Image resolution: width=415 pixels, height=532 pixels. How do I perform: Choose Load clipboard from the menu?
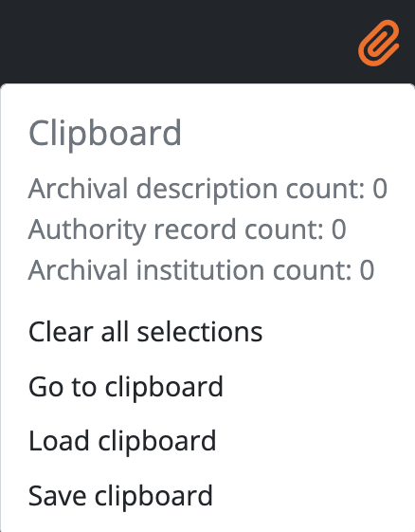pyautogui.click(x=207, y=441)
